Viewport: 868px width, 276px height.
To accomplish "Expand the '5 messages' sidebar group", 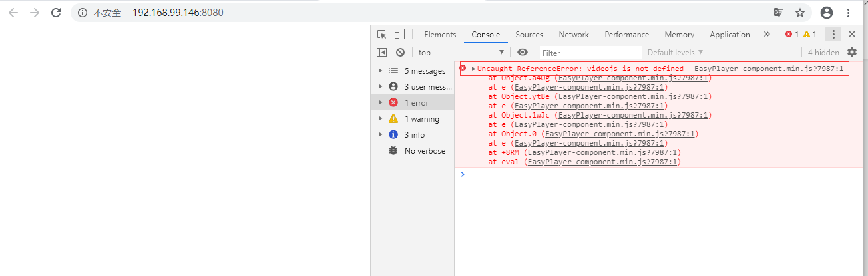I will pyautogui.click(x=380, y=70).
